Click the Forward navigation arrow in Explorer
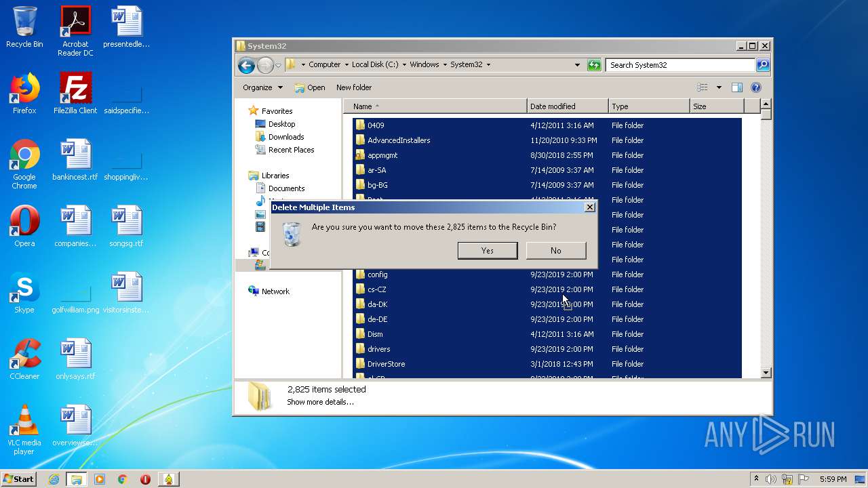 tap(265, 65)
